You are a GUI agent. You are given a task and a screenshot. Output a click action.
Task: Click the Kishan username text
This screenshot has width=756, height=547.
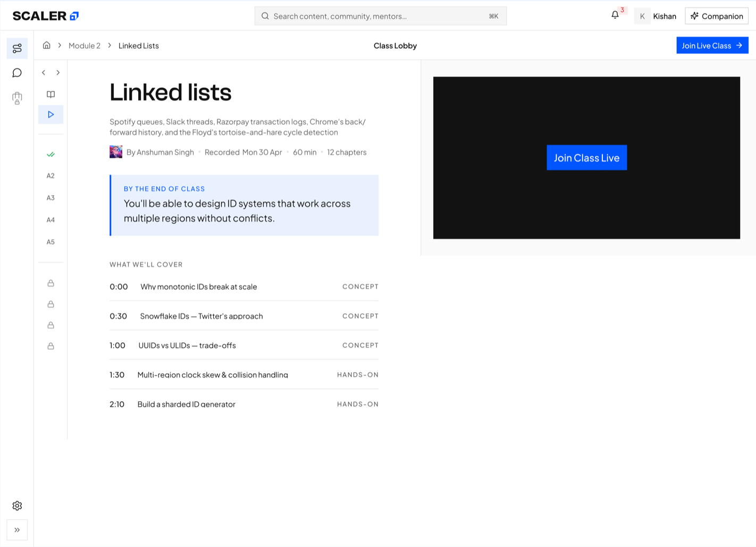(665, 16)
